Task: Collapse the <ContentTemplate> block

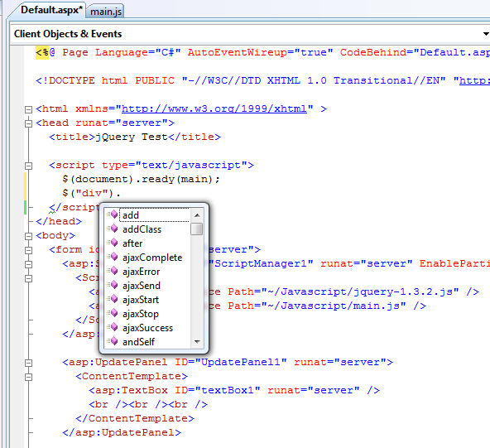Action: pyautogui.click(x=28, y=377)
